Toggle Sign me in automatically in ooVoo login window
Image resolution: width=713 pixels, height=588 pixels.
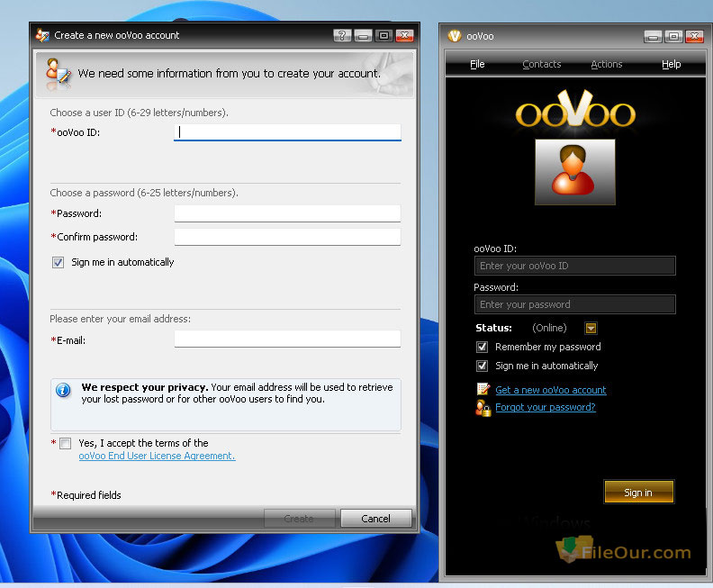pos(482,366)
